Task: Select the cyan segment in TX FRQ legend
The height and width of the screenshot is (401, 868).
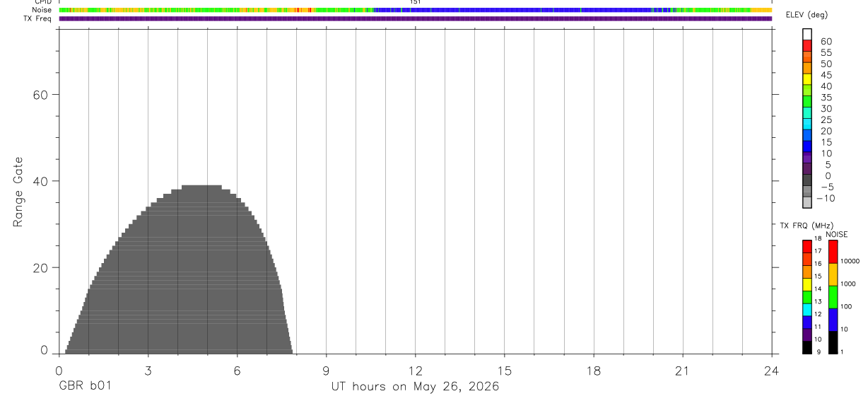Action: click(807, 310)
